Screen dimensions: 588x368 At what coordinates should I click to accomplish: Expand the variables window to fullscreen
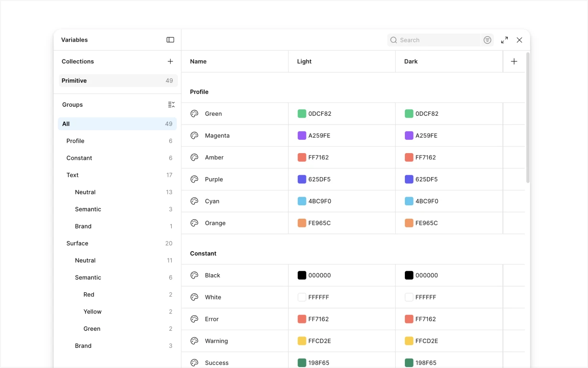point(504,40)
